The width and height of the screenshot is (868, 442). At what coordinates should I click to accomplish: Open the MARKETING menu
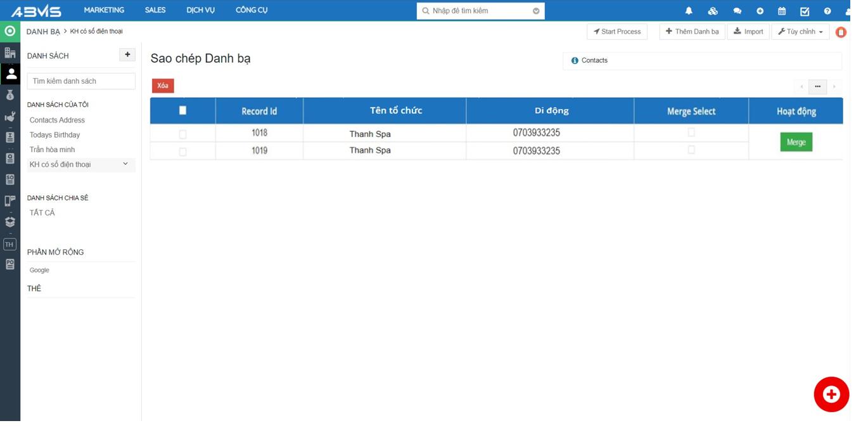click(104, 10)
